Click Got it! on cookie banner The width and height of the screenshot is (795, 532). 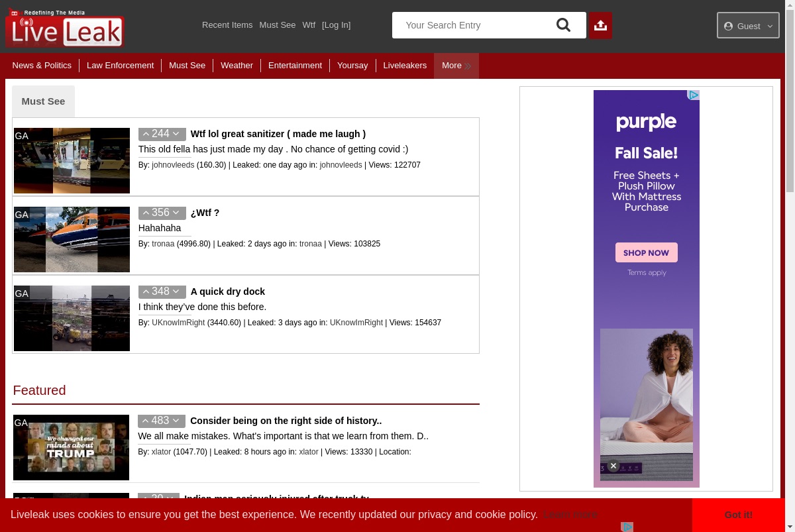click(x=738, y=515)
